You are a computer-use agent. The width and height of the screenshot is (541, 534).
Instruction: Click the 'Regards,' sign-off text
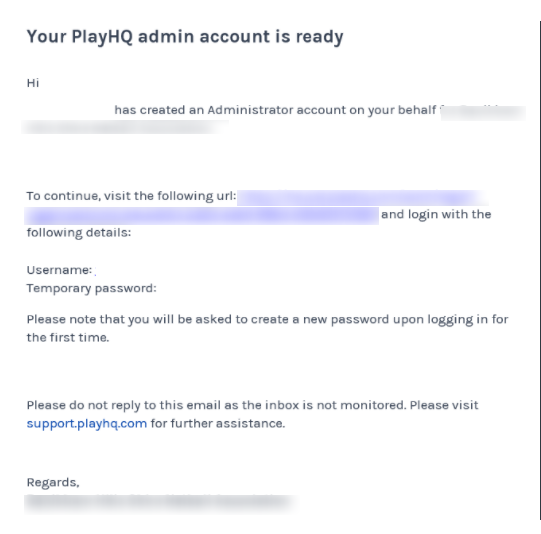point(53,482)
